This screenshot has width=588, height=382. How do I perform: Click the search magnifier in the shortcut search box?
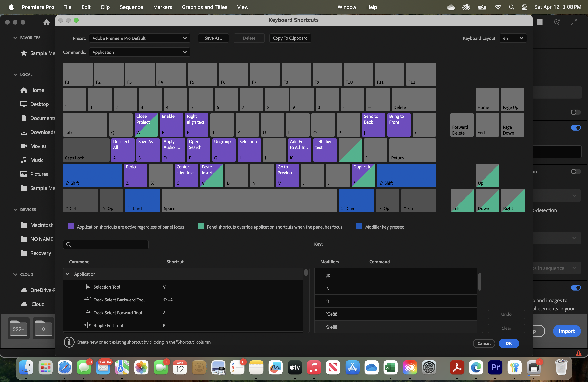coord(69,245)
